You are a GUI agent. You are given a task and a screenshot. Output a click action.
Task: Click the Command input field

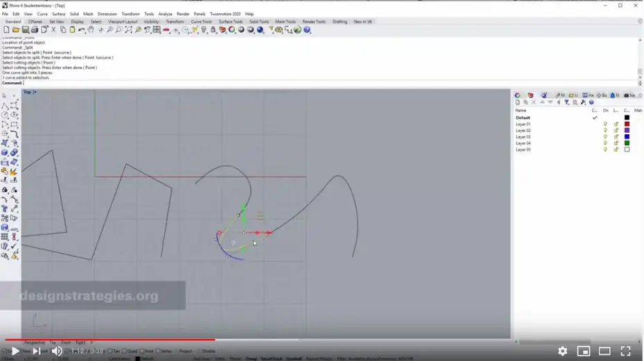[330, 83]
